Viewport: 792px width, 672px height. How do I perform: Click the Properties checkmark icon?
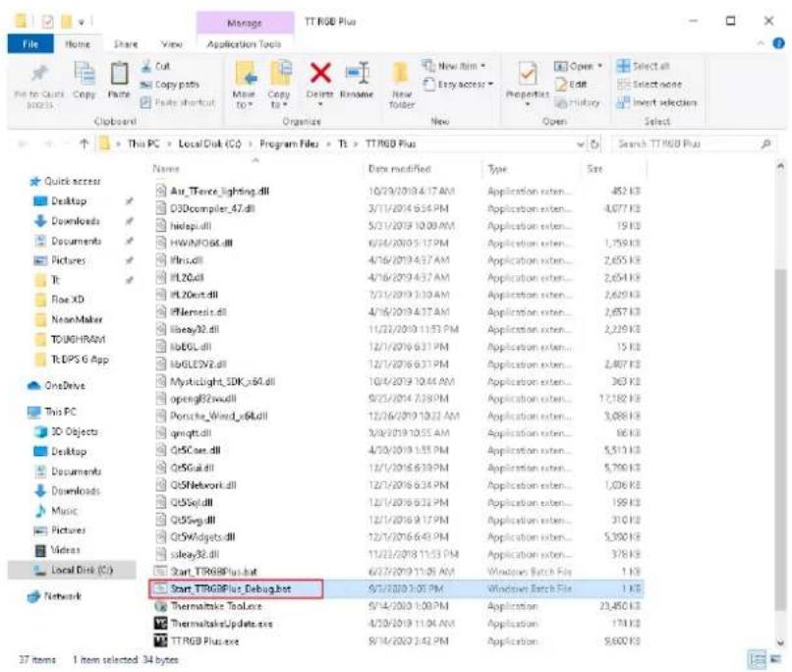click(527, 74)
